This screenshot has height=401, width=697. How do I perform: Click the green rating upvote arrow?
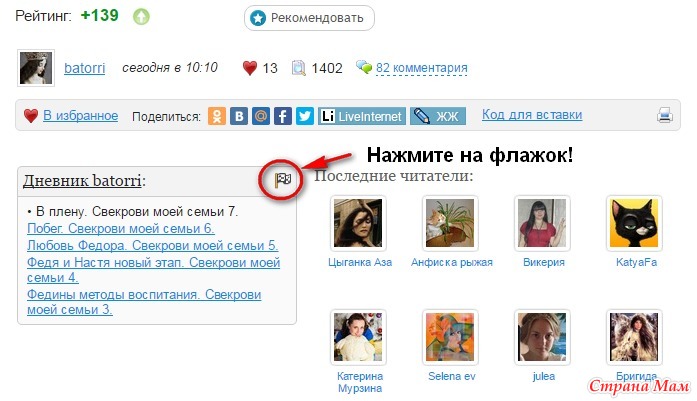click(x=141, y=17)
